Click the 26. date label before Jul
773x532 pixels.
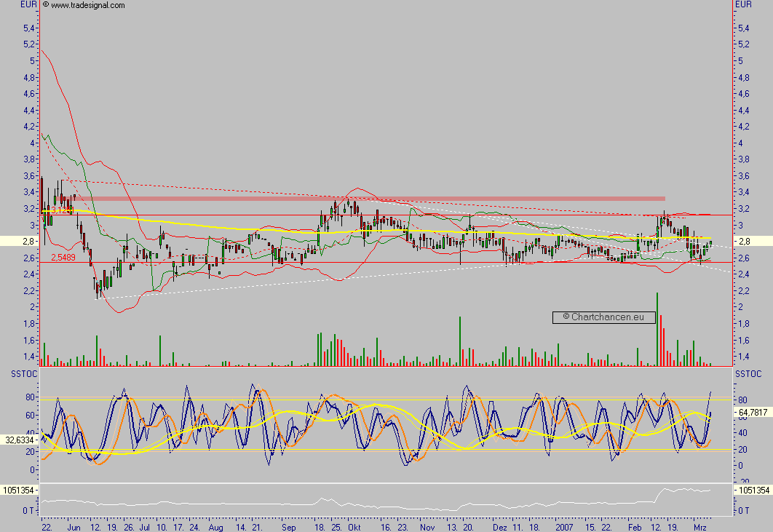pos(129,527)
